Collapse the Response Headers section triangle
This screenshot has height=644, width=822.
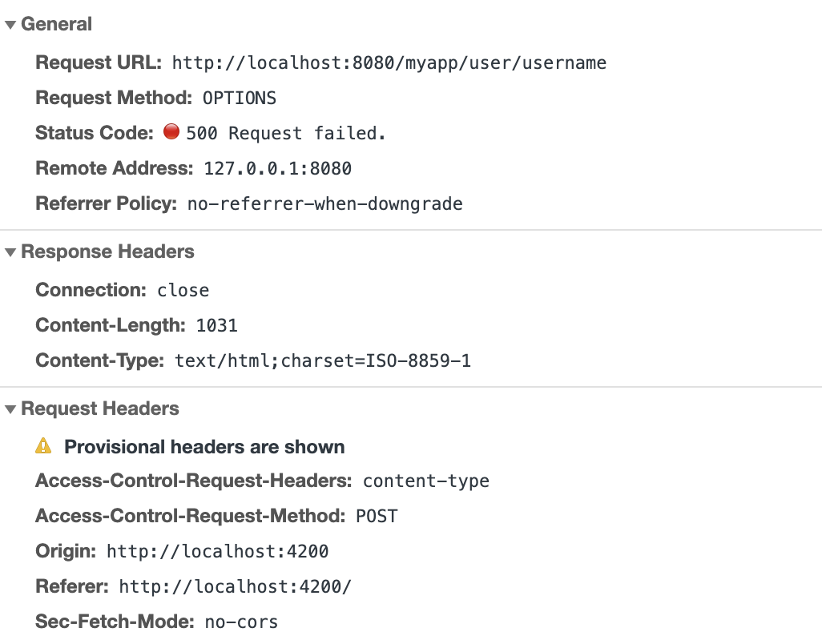coord(10,252)
